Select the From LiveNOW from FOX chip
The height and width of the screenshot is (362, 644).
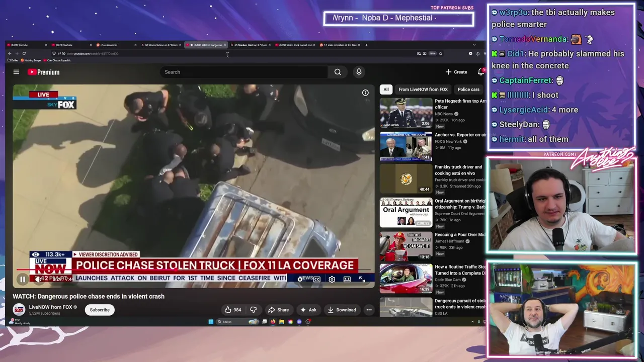[x=423, y=89]
